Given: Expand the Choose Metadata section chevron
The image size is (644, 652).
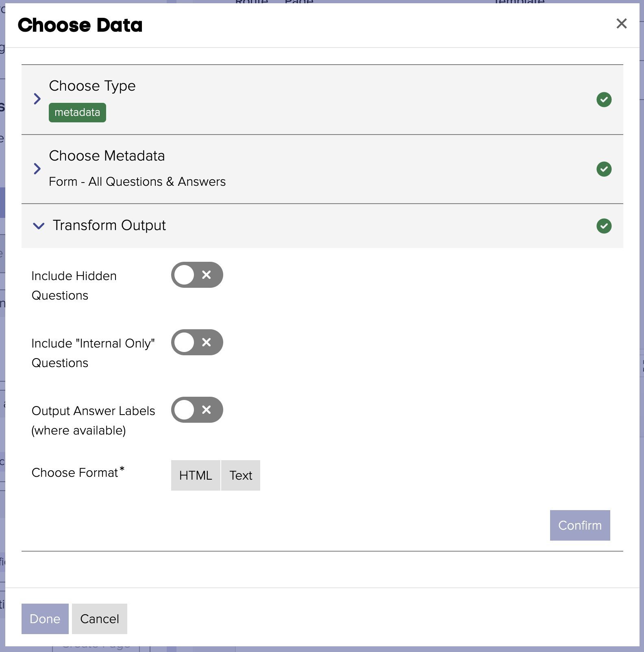Looking at the screenshot, I should coord(37,169).
